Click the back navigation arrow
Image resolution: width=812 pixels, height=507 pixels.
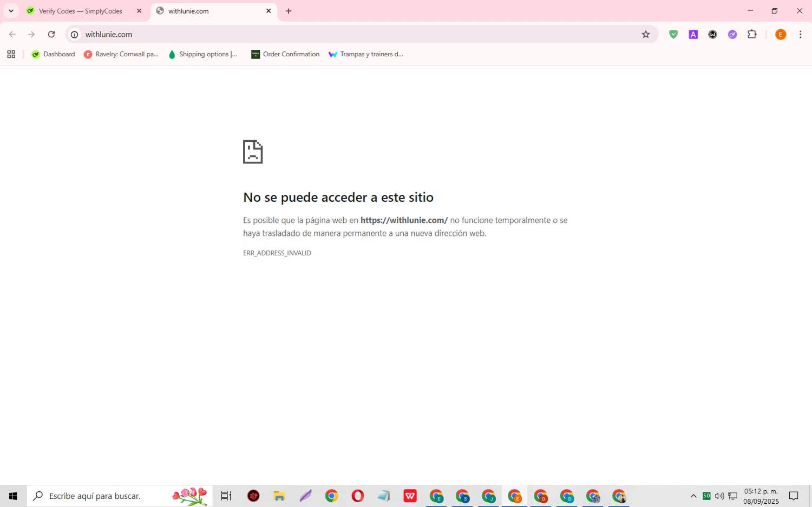pyautogui.click(x=12, y=34)
